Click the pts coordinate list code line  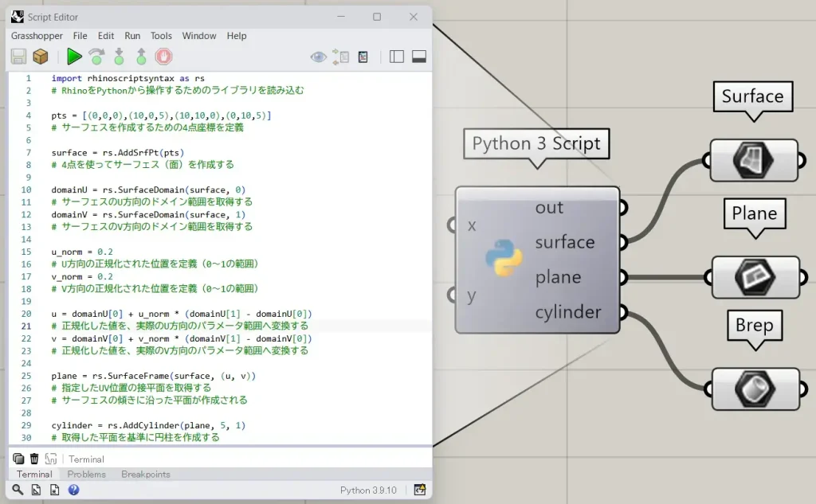pos(161,115)
